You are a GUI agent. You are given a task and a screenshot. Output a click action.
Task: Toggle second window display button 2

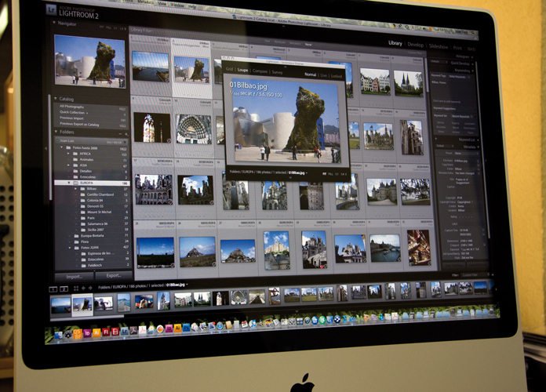coord(64,289)
